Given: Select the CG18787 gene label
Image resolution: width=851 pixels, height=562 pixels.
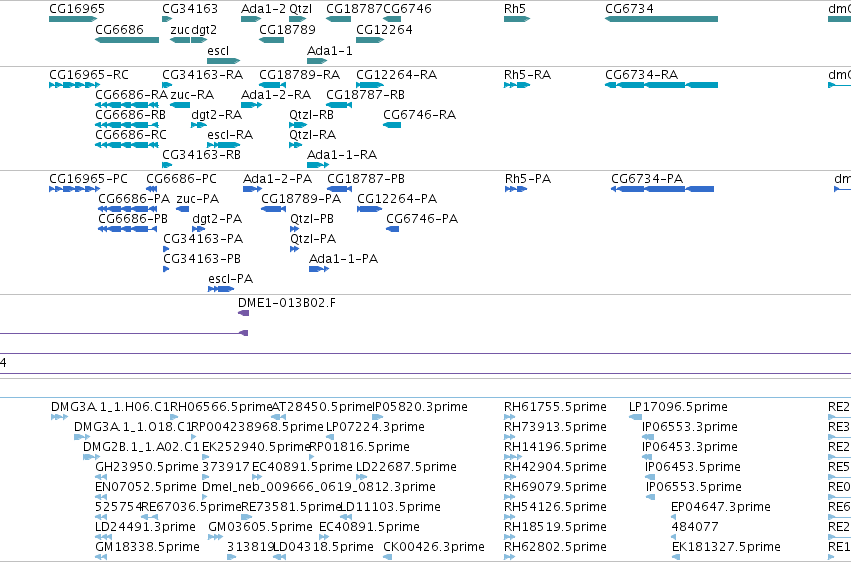Looking at the screenshot, I should [x=354, y=9].
